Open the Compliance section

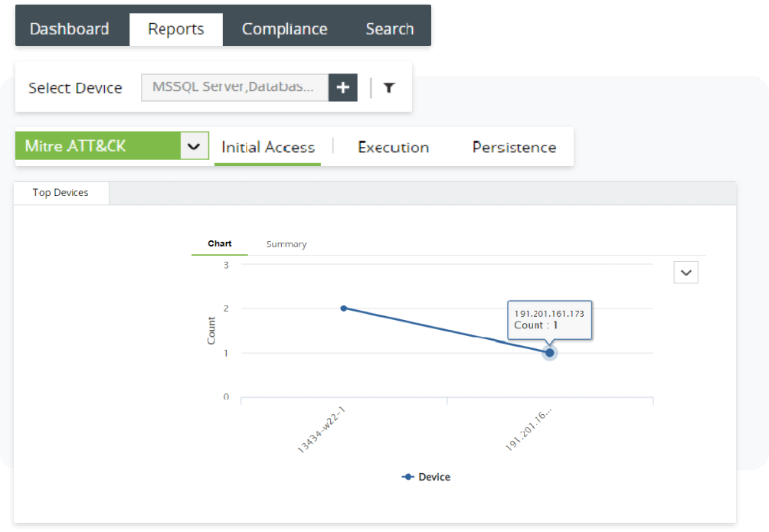(284, 28)
